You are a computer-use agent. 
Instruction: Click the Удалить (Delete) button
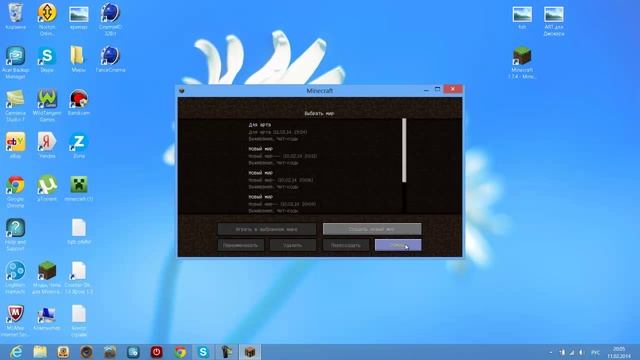(293, 245)
